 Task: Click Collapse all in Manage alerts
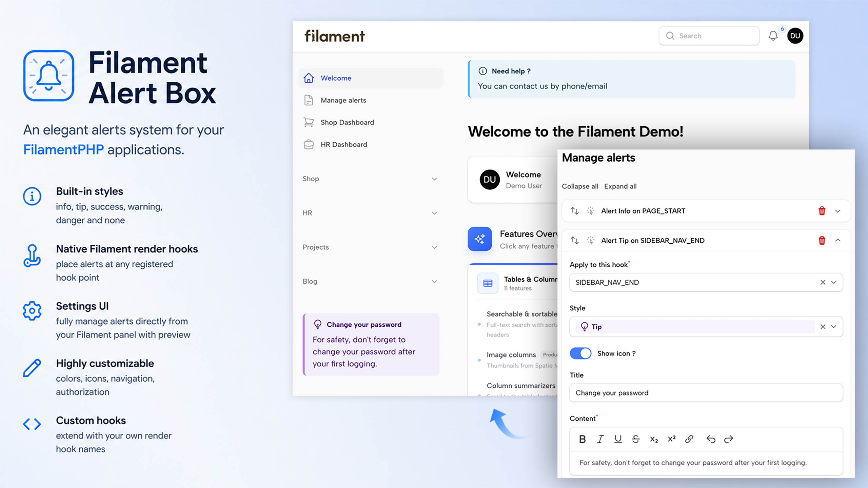(x=580, y=186)
